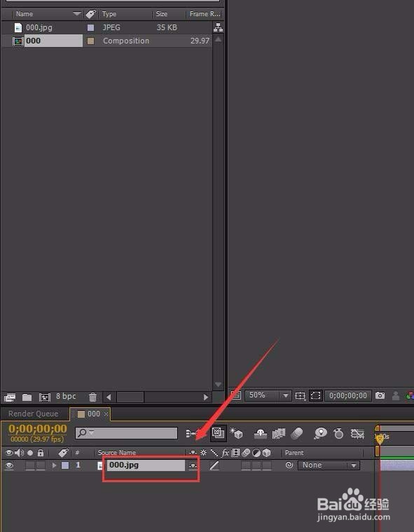
Task: Open the 8 bpc color depth setting
Action: pos(66,396)
